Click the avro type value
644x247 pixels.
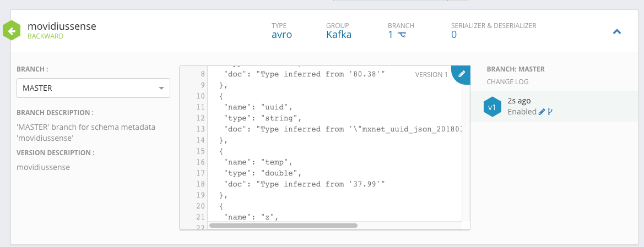click(x=282, y=35)
